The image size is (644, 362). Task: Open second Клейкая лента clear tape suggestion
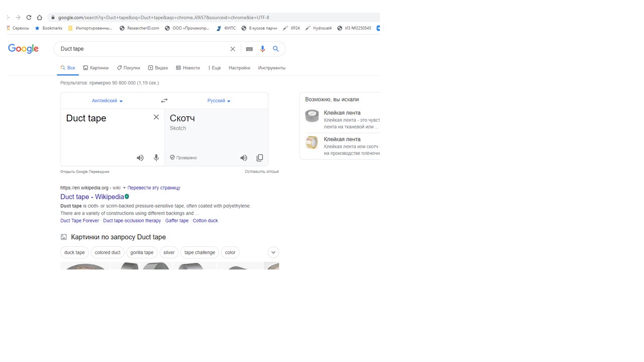342,146
